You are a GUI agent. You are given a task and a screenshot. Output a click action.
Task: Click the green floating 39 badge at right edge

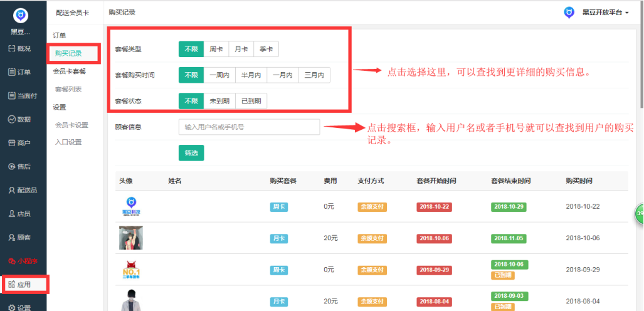640,213
